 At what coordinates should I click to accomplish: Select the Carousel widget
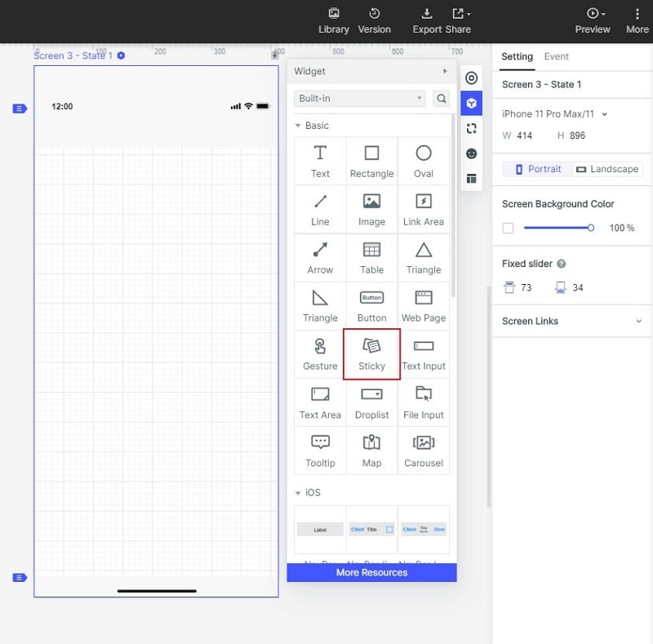coord(424,451)
